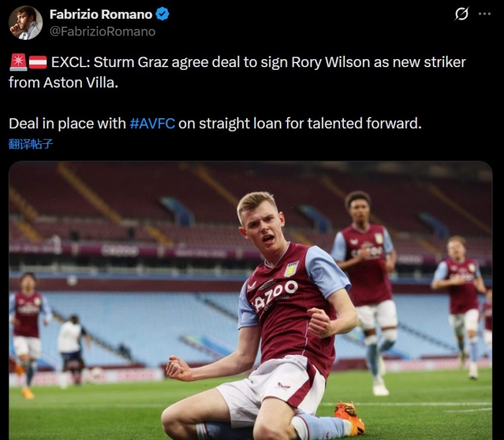Click the Cazoo sponsor logo on shirt
504x440 pixels.
click(x=276, y=294)
